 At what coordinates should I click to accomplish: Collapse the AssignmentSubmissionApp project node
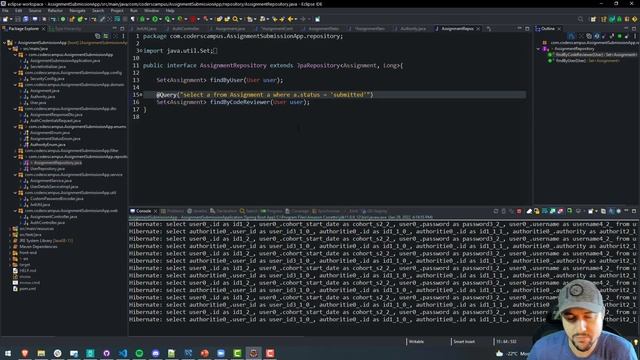[x=4, y=42]
